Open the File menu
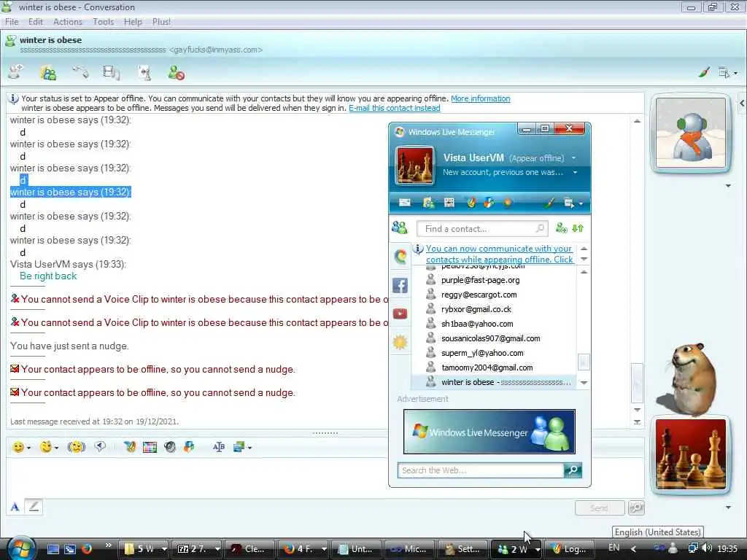Image resolution: width=747 pixels, height=560 pixels. click(12, 22)
